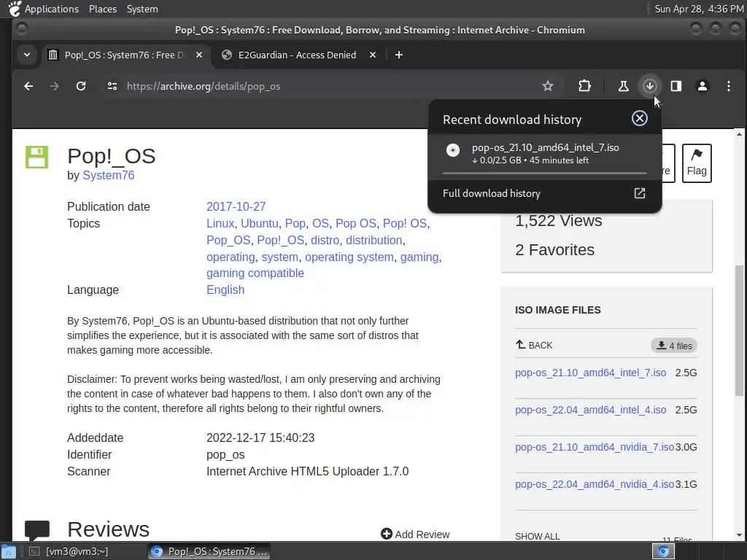Open the Chrome Labs flask icon

623,86
